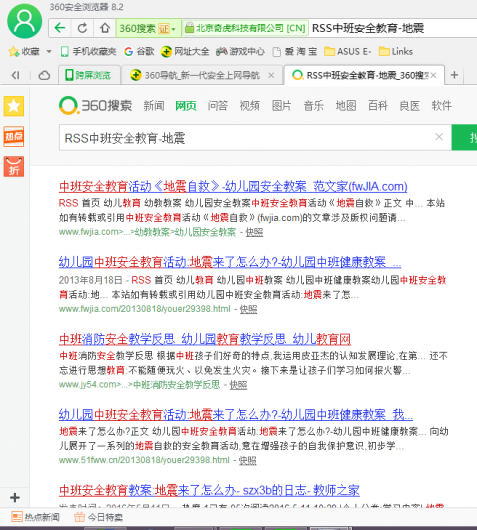This screenshot has width=477, height=530.
Task: Click the address bar text field
Action: point(392,28)
